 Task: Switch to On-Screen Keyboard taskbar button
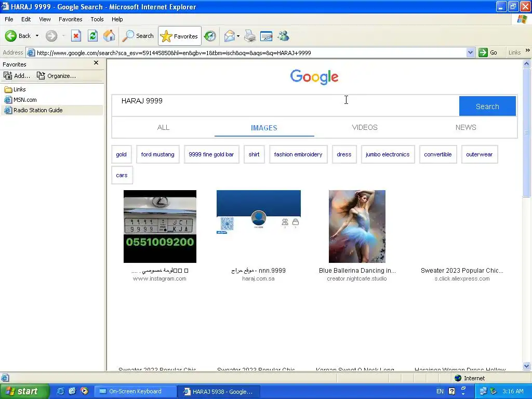click(x=135, y=391)
